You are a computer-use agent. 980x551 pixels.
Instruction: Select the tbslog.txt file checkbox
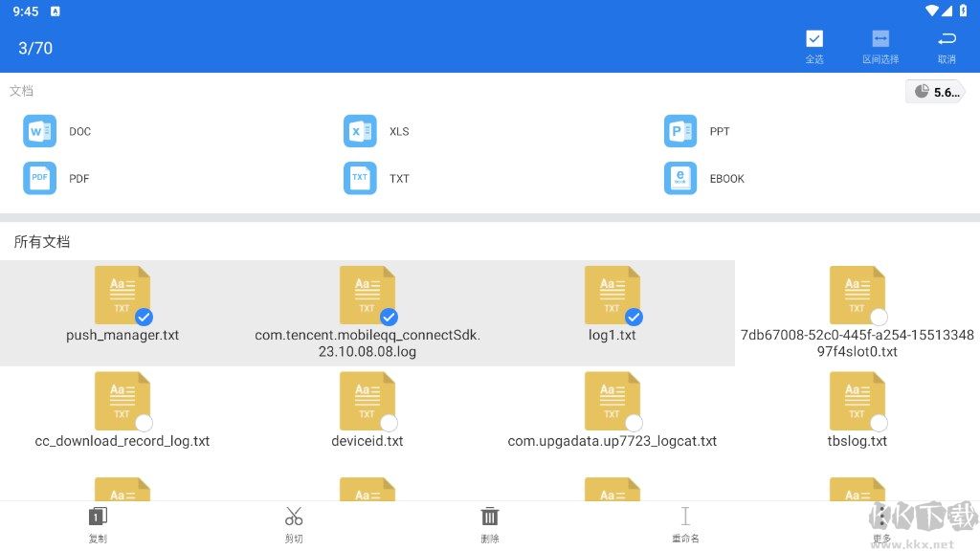tap(879, 423)
